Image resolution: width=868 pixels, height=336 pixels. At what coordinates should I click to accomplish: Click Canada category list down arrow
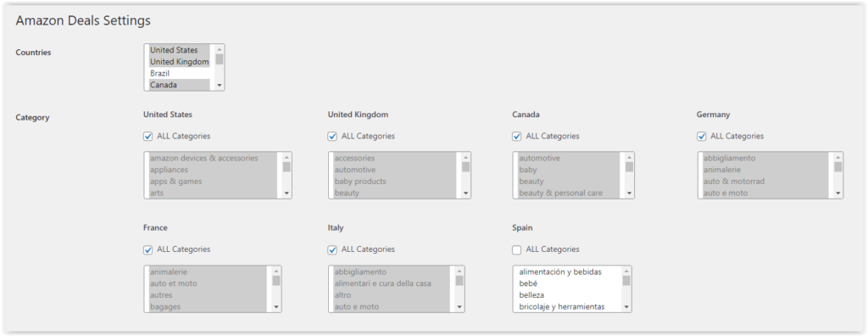(629, 193)
